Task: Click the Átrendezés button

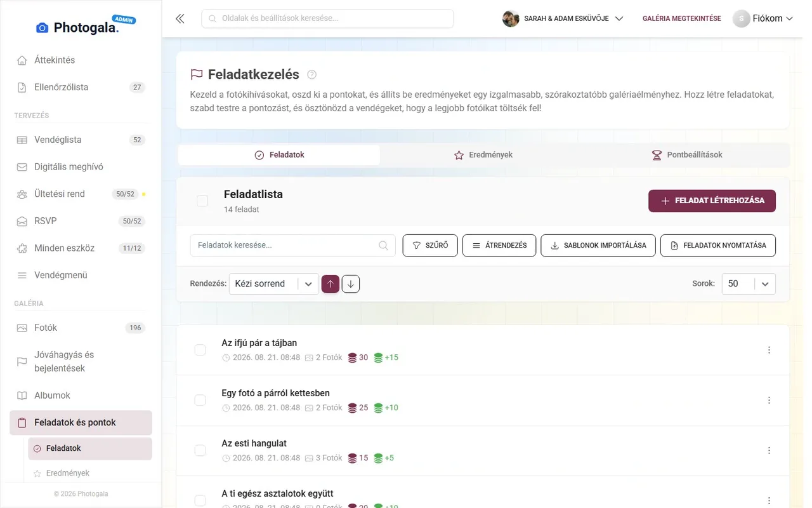Action: 499,246
